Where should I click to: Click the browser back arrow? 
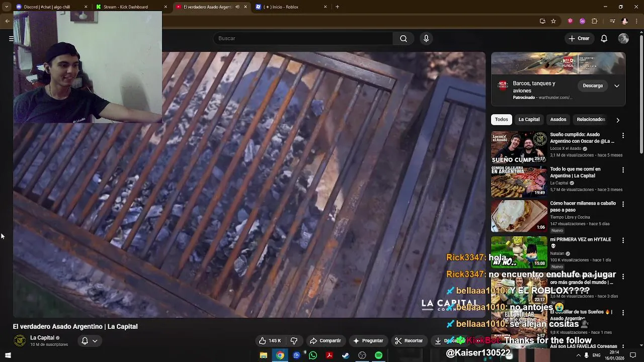click(7, 21)
